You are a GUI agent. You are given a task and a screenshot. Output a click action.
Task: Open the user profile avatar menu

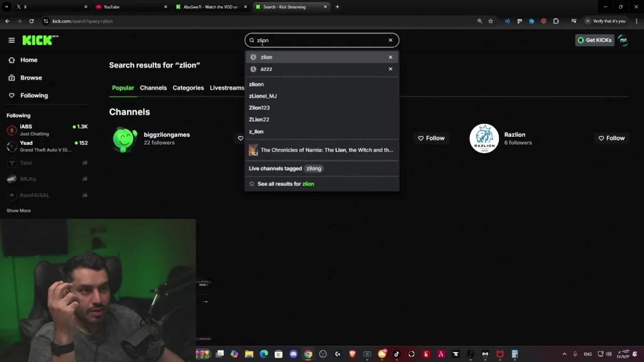click(x=623, y=40)
